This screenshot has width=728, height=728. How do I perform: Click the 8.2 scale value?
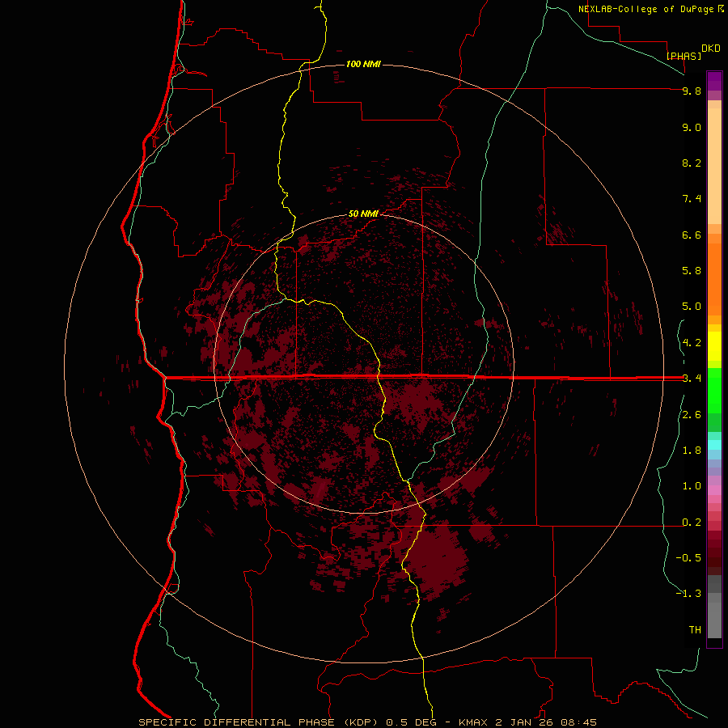point(692,163)
